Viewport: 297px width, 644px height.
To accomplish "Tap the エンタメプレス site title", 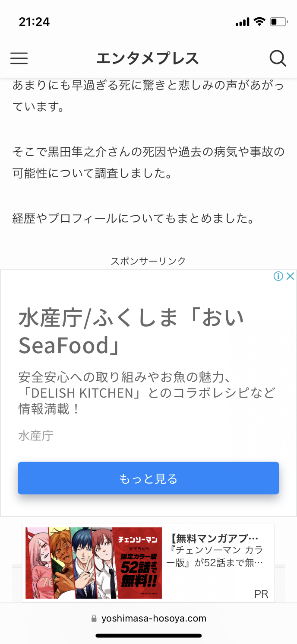I will pos(148,58).
